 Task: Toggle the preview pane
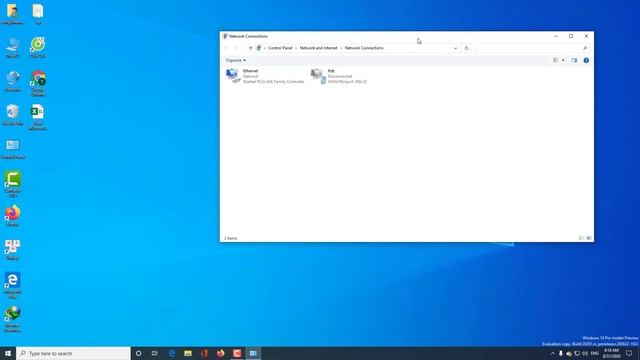pos(574,60)
